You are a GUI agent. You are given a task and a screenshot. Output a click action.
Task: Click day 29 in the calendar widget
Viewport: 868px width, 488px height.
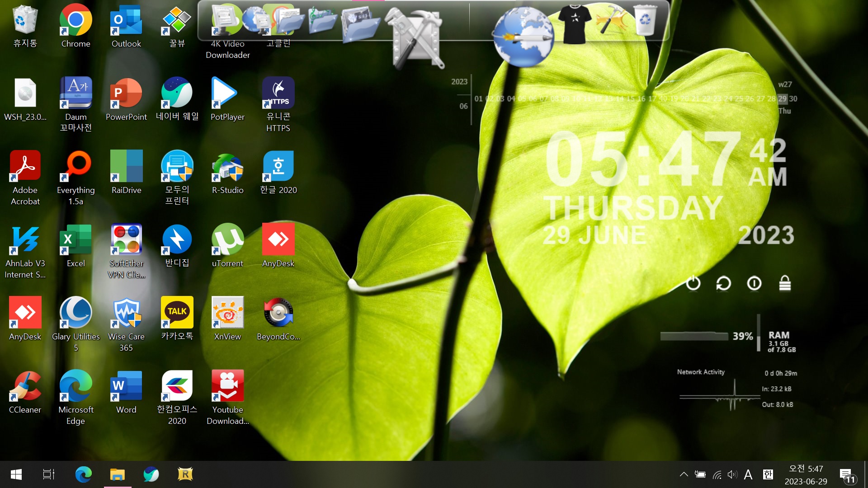tap(782, 99)
